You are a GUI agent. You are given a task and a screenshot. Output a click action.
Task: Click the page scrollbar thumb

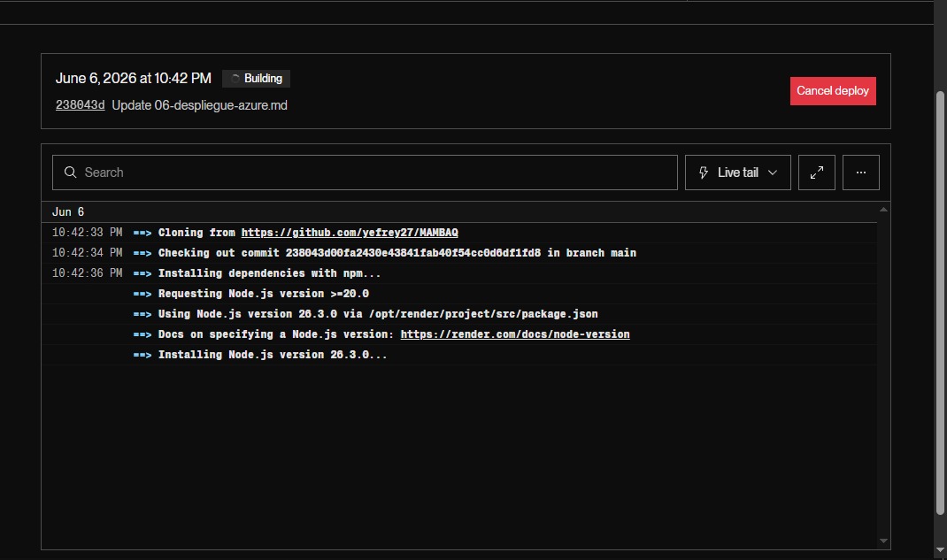[x=940, y=303]
